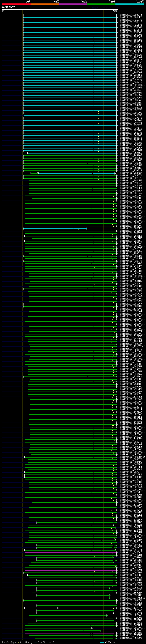Click the UniRef100_Q5PY86 hit label
Screen dimensions: 146x644
[131, 633]
